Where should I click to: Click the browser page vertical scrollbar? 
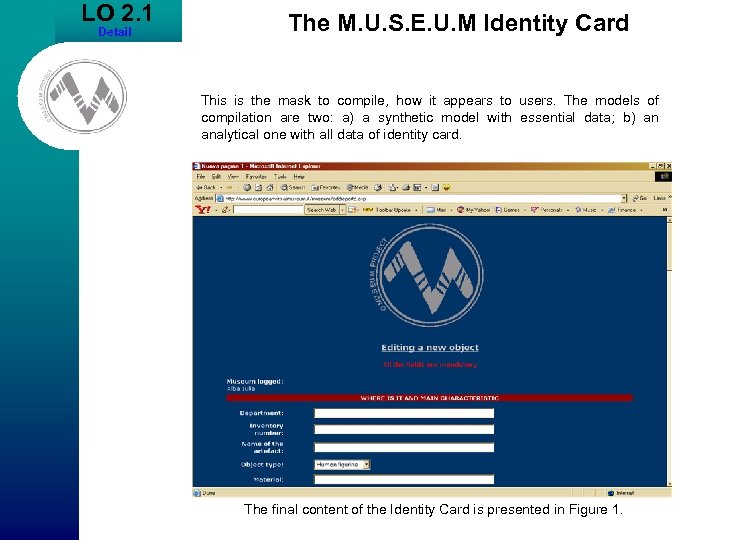(669, 352)
